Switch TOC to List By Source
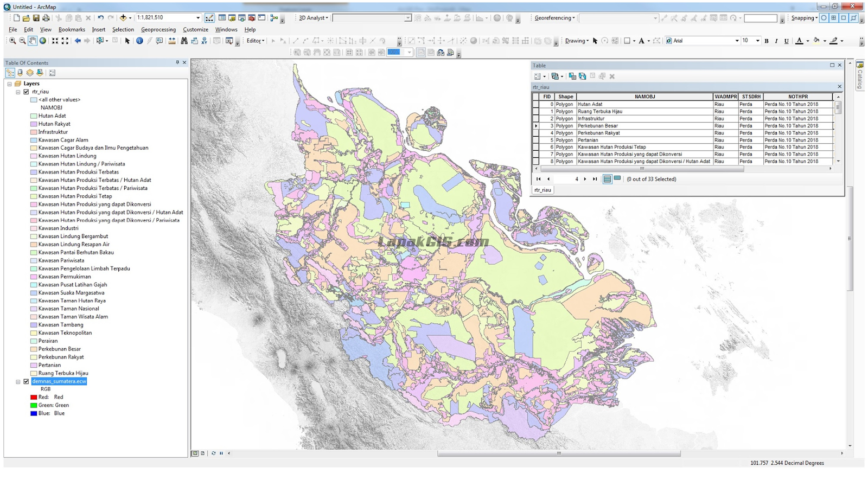This screenshot has width=868, height=486. click(x=20, y=73)
